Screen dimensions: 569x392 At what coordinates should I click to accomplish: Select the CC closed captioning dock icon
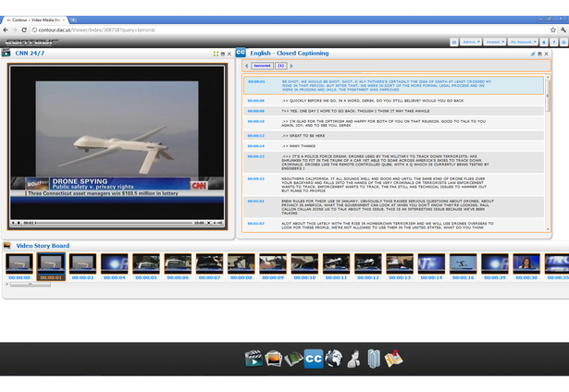(314, 359)
